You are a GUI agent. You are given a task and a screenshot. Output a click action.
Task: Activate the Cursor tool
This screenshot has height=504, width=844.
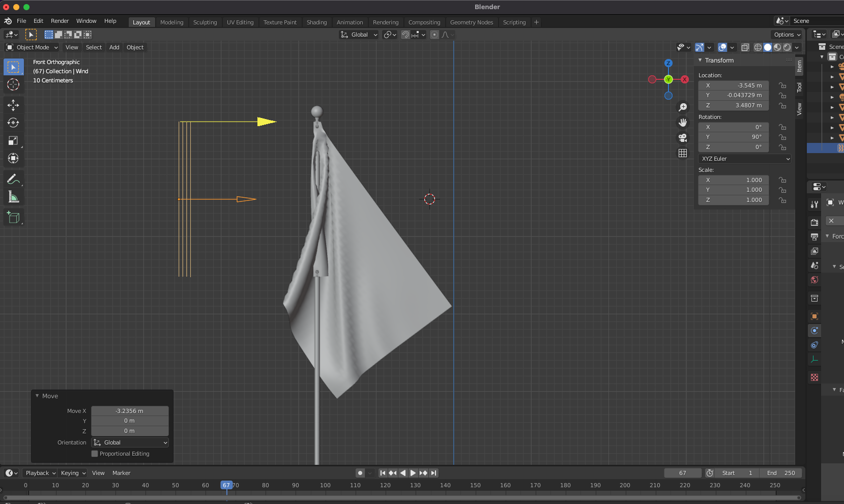[x=13, y=84]
